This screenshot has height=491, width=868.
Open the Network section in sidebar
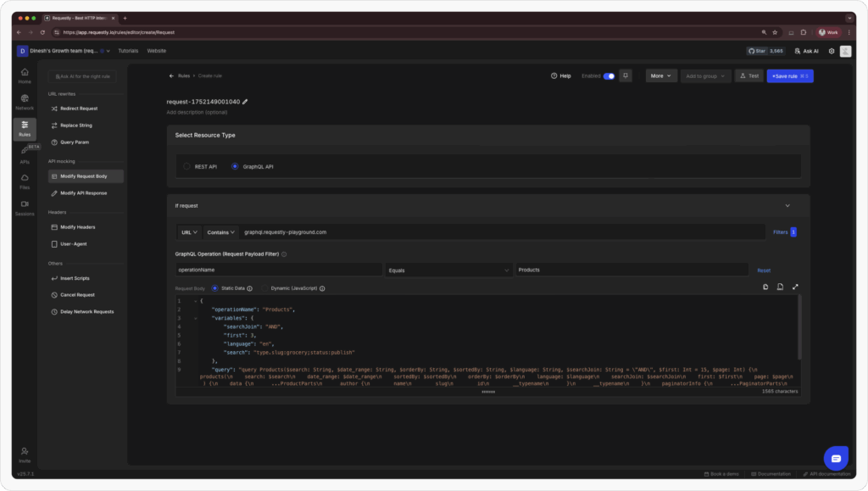click(25, 103)
